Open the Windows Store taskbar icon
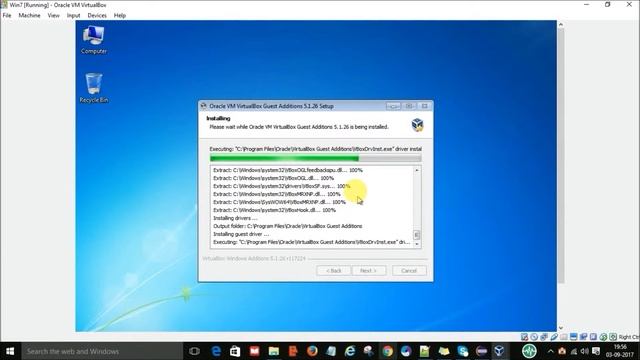Viewport: 640px width, 360px height. pos(235,351)
